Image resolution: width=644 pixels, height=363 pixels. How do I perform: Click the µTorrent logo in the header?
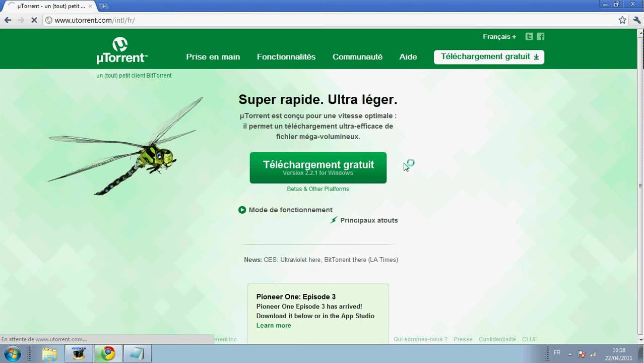(121, 50)
